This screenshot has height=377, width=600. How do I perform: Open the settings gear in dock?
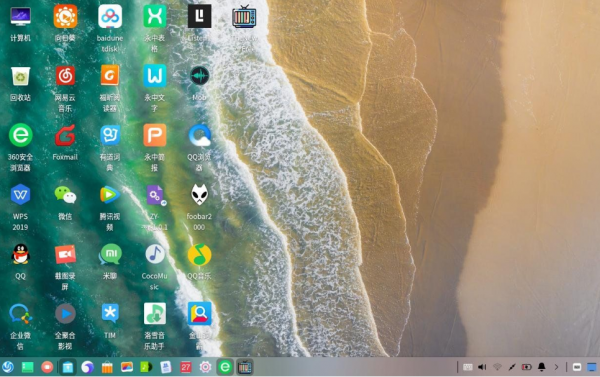[x=205, y=367]
